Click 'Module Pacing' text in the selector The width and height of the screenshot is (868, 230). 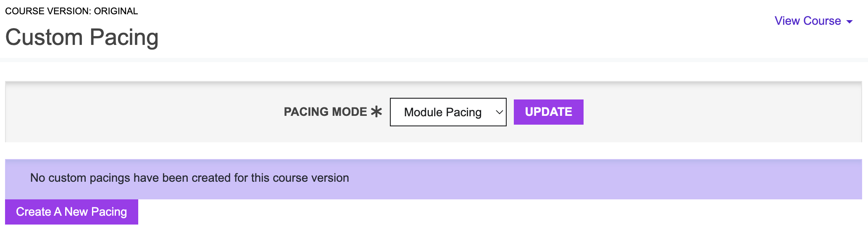click(442, 112)
